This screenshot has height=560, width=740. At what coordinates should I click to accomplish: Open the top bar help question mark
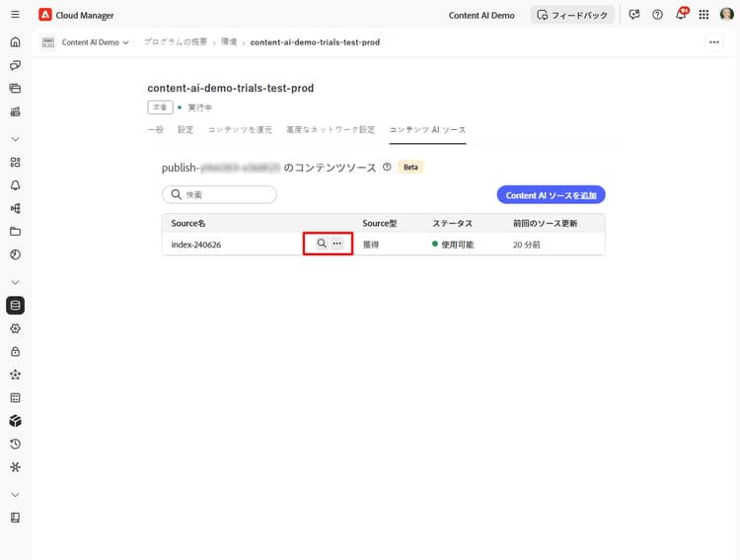(x=657, y=15)
